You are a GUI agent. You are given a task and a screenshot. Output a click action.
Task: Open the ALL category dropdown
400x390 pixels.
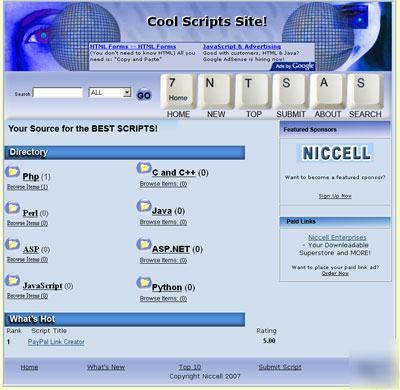coord(110,92)
